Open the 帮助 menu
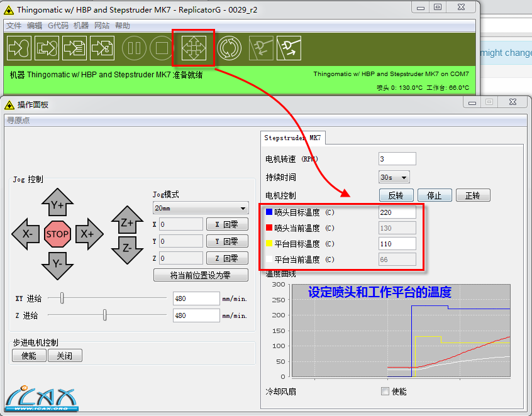 [x=123, y=25]
